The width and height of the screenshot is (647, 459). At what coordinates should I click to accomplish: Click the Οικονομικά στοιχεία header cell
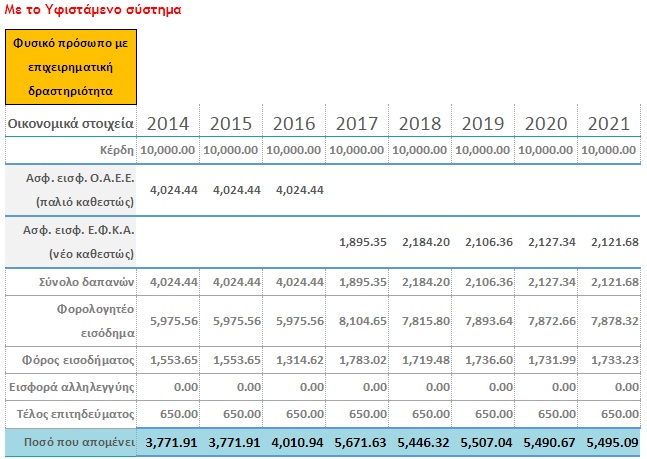pyautogui.click(x=71, y=123)
